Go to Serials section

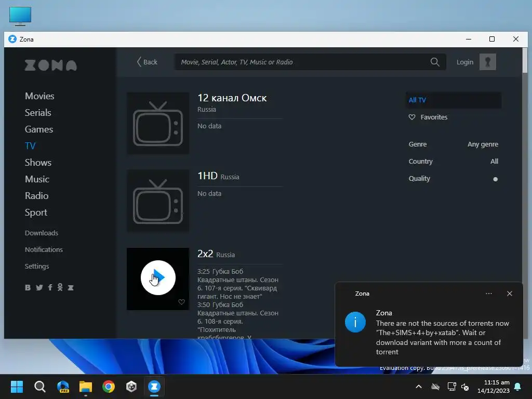tap(38, 113)
